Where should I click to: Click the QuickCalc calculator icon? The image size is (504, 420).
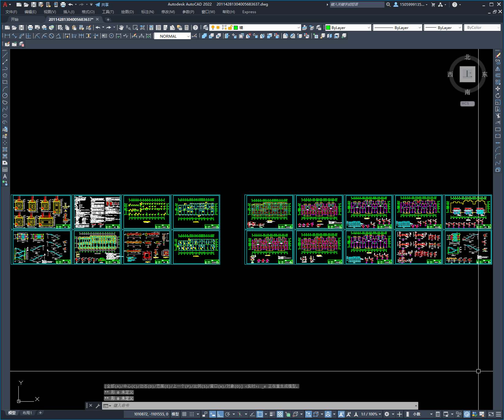[187, 28]
